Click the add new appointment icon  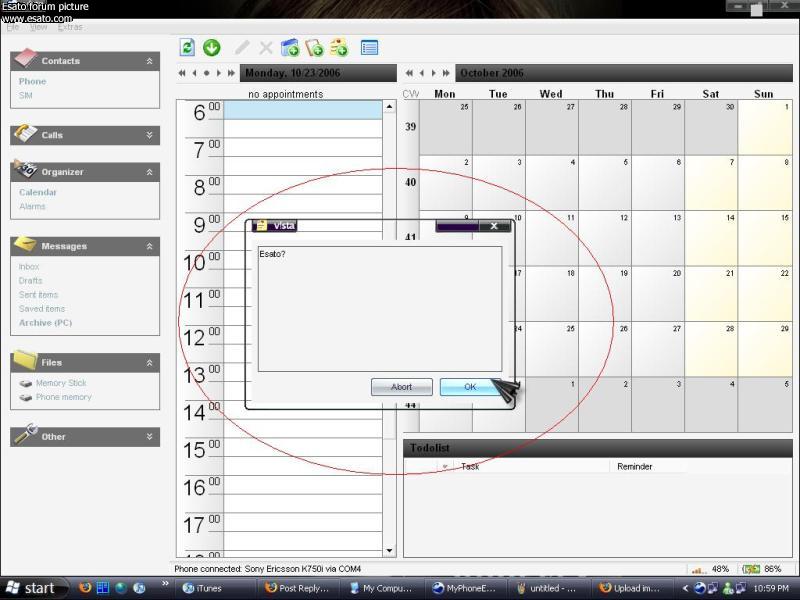[290, 47]
